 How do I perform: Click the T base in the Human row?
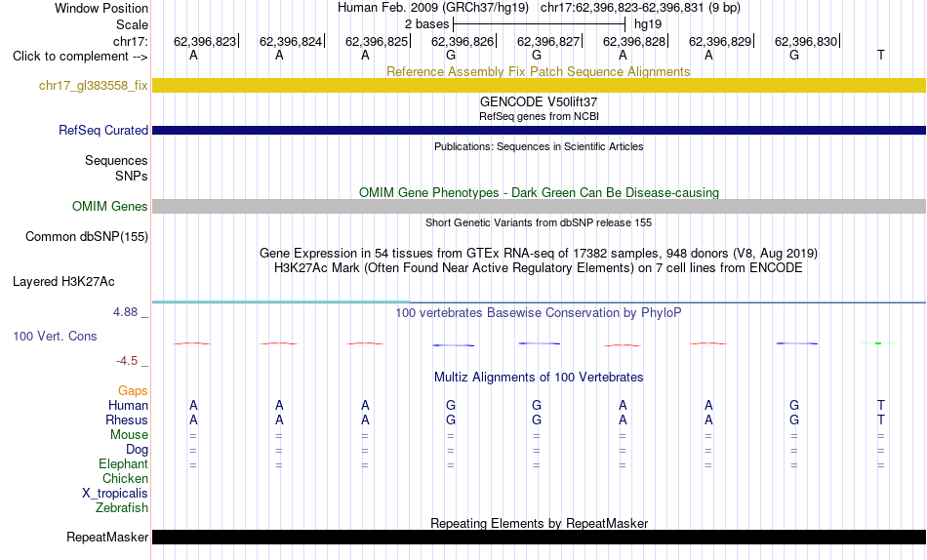[x=881, y=406]
